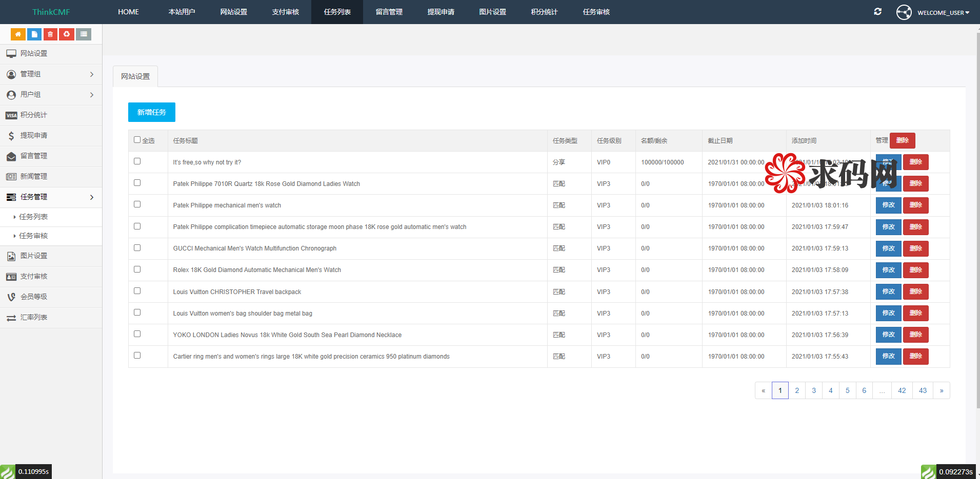This screenshot has height=479, width=980.
Task: Click the red trash can shortcut icon
Action: (x=50, y=34)
